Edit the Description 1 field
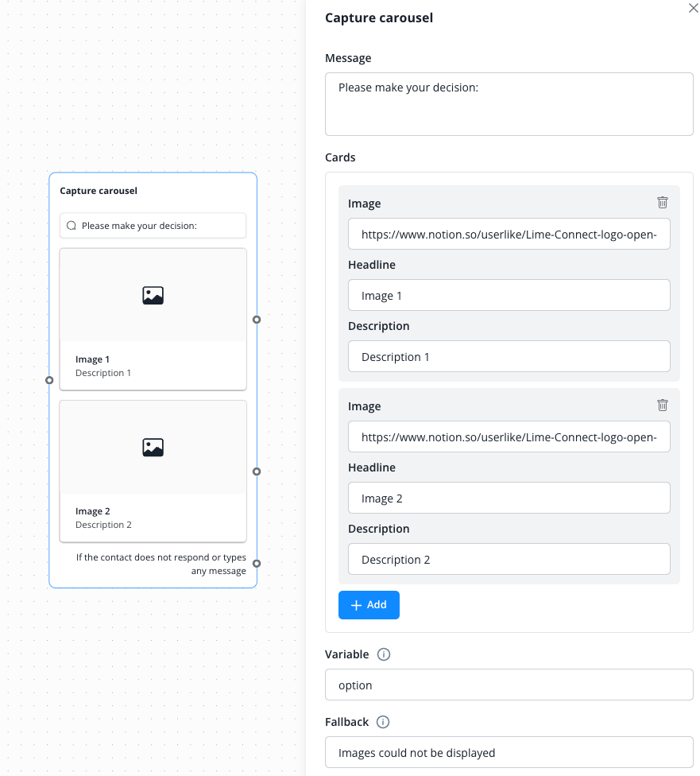700x776 pixels. pos(509,357)
